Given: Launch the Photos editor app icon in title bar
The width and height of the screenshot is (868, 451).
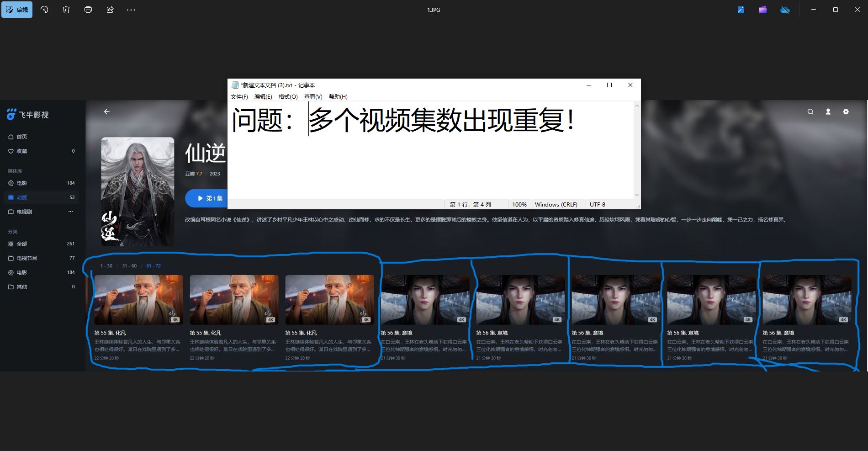Looking at the screenshot, I should (x=741, y=10).
